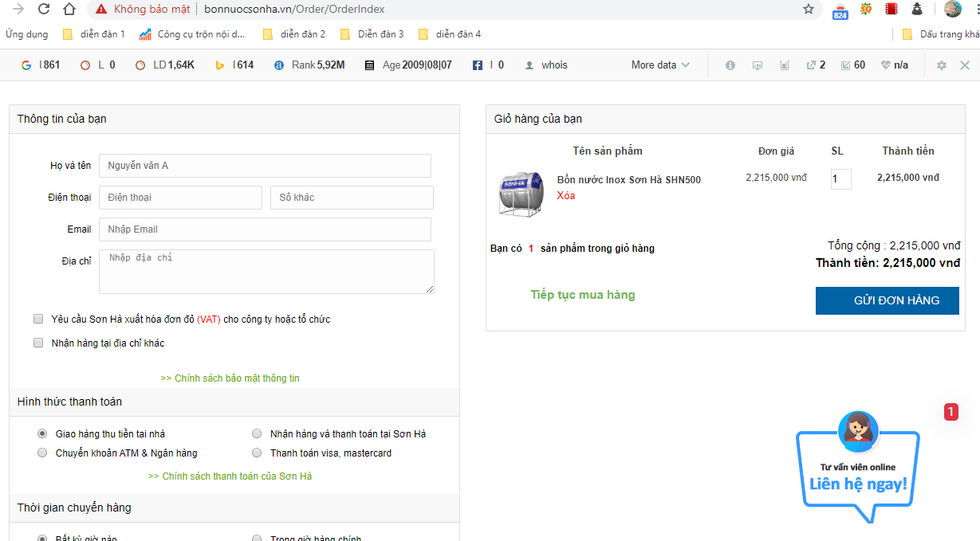The height and width of the screenshot is (541, 980).
Task: Bookmark this page with the star icon
Action: click(809, 10)
